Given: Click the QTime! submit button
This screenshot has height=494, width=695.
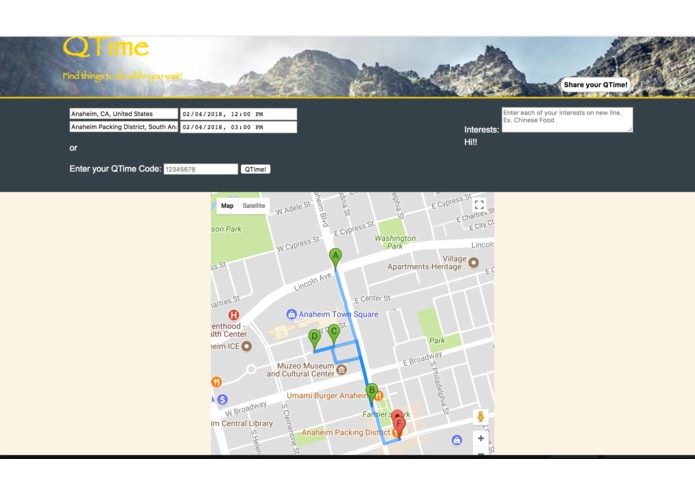Looking at the screenshot, I should tap(255, 169).
